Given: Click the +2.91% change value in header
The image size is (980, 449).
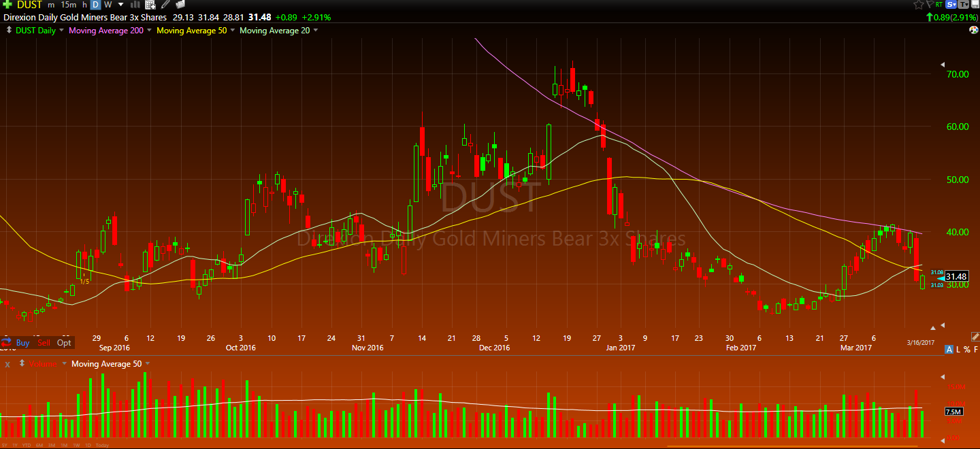Looking at the screenshot, I should click(x=317, y=17).
